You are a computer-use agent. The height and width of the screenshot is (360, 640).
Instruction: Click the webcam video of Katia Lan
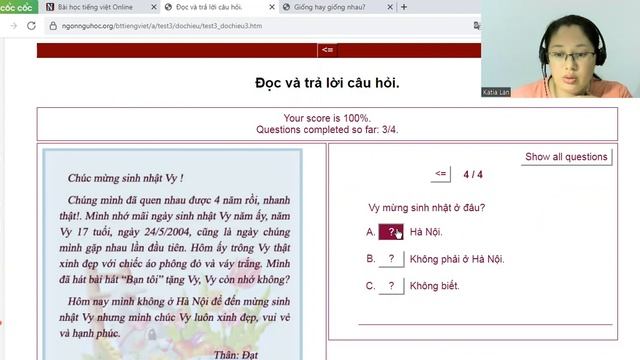[560, 49]
